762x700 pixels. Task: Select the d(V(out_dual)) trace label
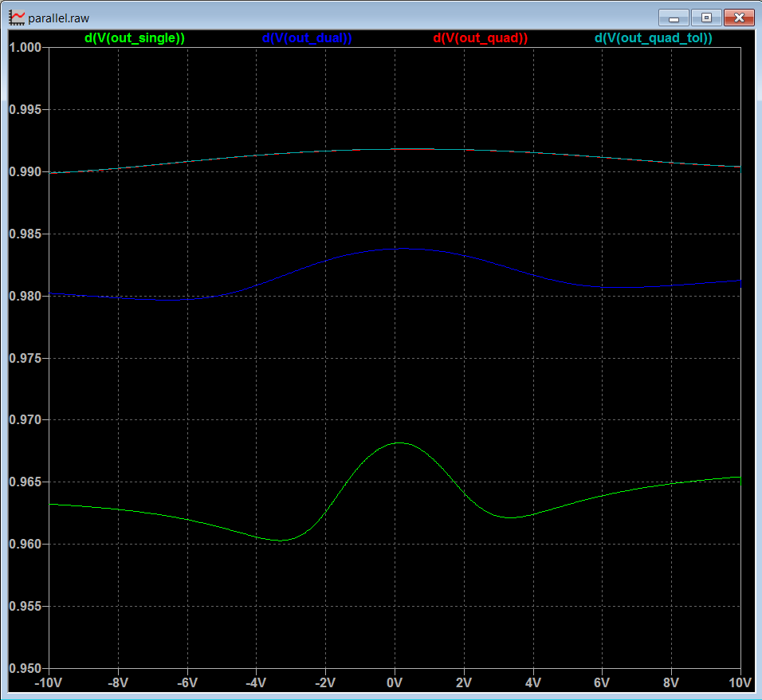[307, 38]
